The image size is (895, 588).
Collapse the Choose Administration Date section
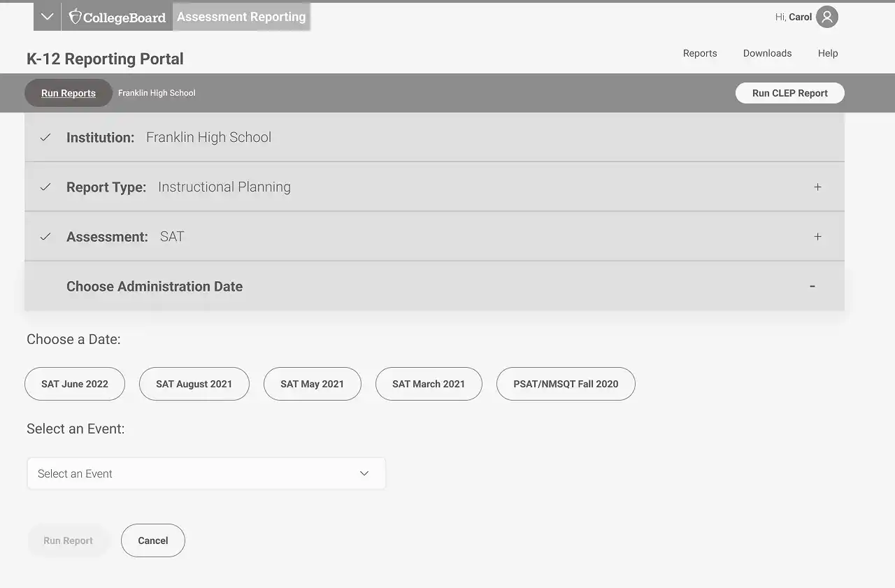[x=812, y=287]
